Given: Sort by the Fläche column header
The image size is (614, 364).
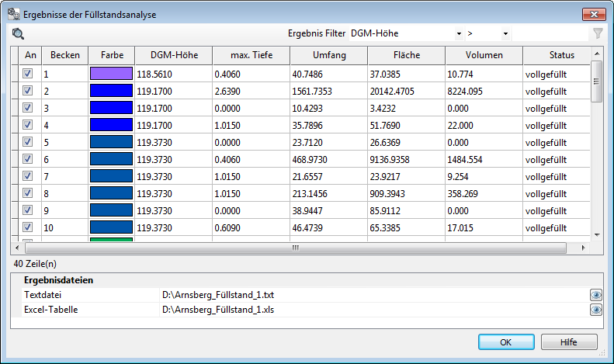Looking at the screenshot, I should (406, 55).
